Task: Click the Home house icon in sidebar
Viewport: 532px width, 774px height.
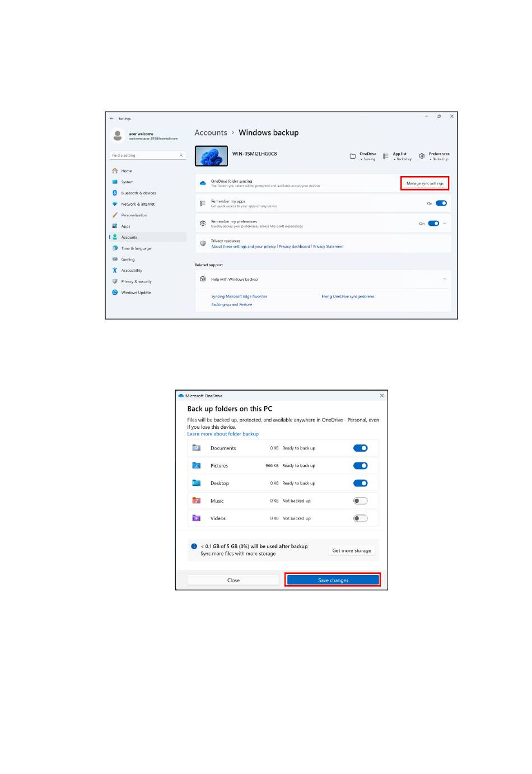Action: pyautogui.click(x=115, y=171)
